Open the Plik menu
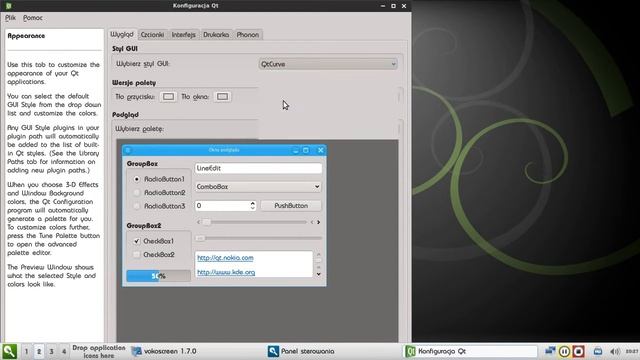The image size is (640, 360). (10, 18)
